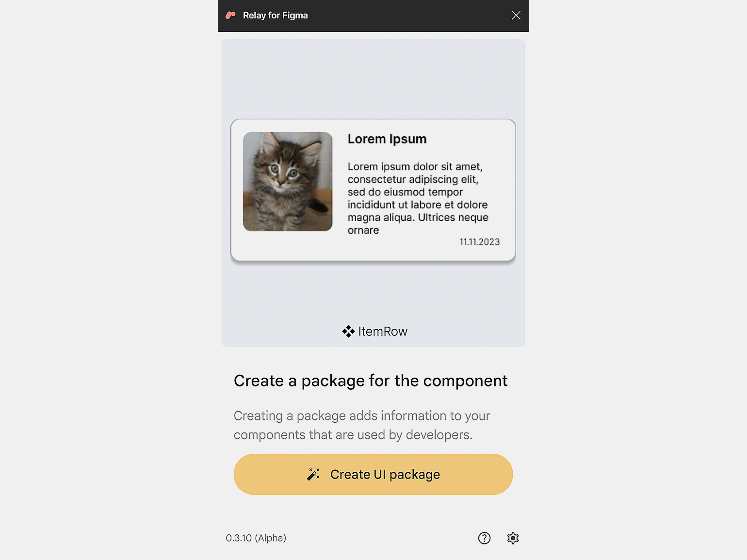Click the ItemRow component name label
747x560 pixels.
tap(383, 332)
